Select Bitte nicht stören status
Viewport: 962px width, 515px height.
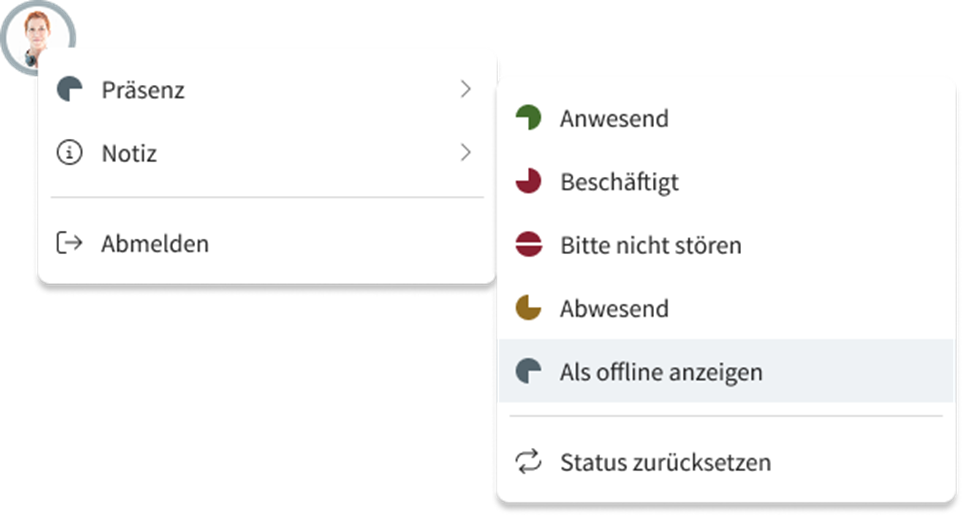[650, 245]
